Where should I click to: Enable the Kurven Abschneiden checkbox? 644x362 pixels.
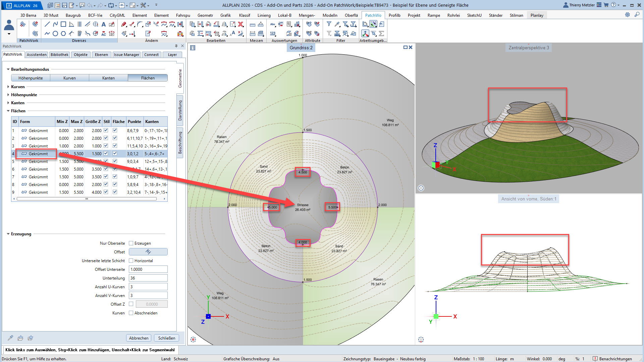click(131, 313)
